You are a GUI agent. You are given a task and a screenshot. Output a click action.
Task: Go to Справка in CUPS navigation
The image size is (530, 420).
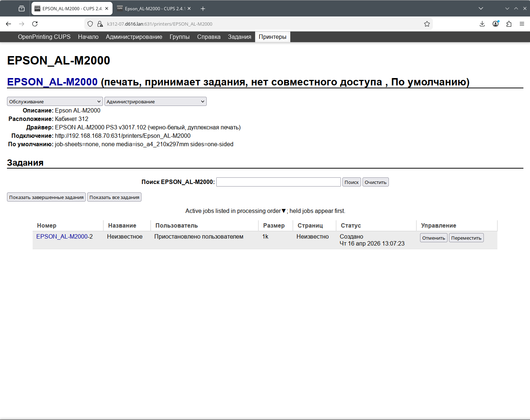(x=209, y=37)
